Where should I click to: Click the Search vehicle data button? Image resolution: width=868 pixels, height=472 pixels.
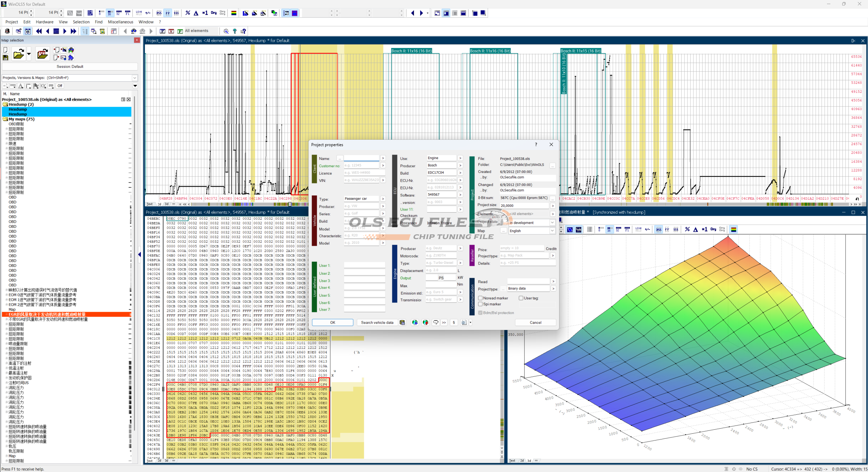tap(377, 322)
